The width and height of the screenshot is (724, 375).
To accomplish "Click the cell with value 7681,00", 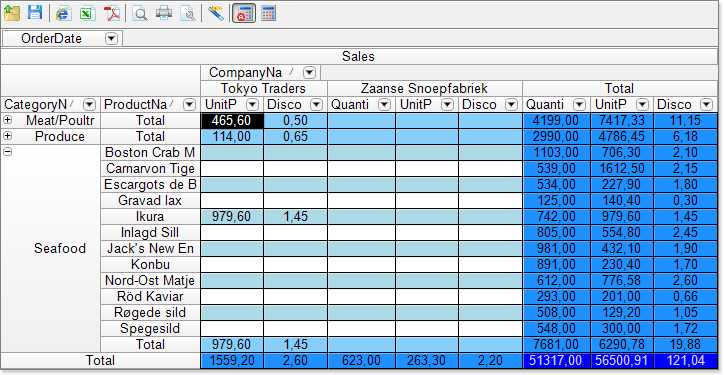I will coord(556,345).
